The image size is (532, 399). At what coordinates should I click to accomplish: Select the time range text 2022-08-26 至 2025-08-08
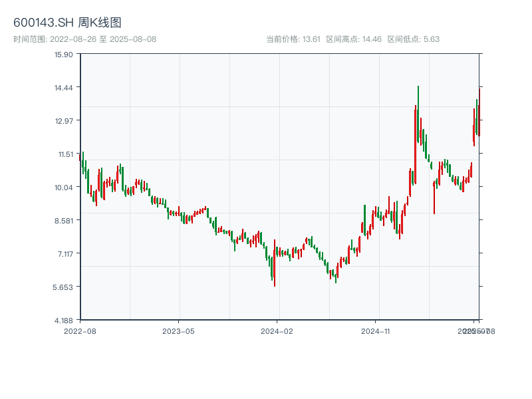[103, 39]
